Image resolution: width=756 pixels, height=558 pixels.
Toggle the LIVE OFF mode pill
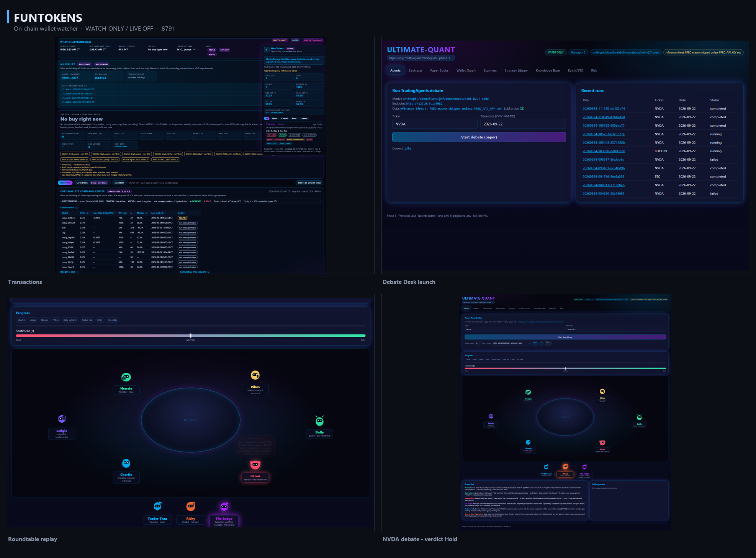click(x=224, y=50)
